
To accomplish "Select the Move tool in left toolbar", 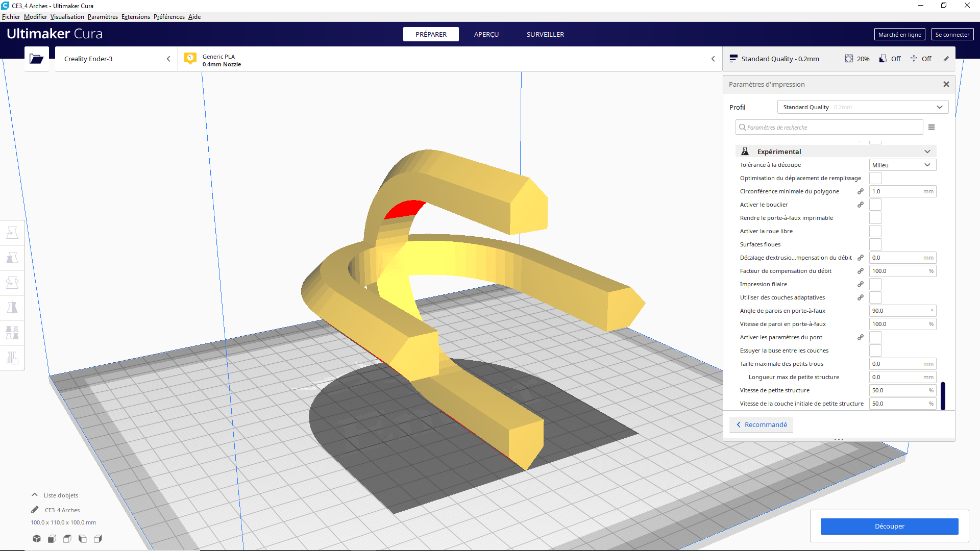I will (x=12, y=233).
